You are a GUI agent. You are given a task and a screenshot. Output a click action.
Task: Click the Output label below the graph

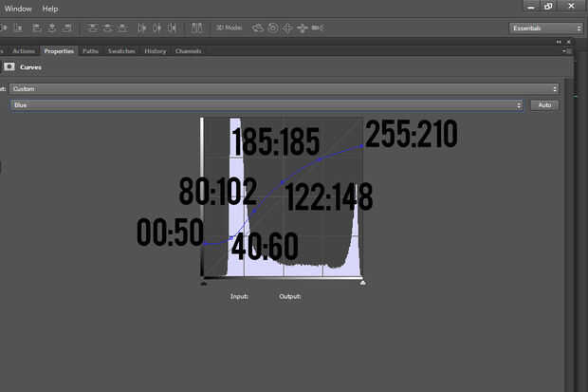click(289, 296)
